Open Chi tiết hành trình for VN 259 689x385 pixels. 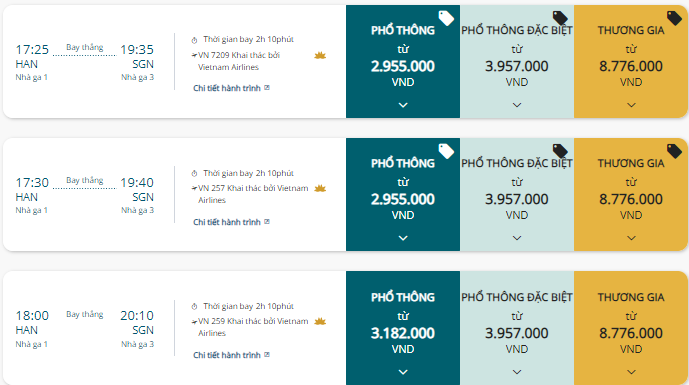pos(227,355)
